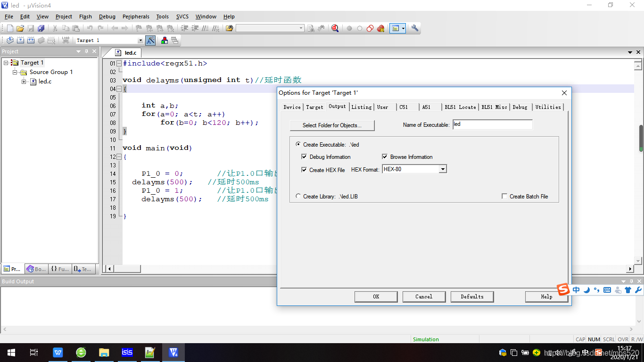Click the Cancel button

(424, 296)
